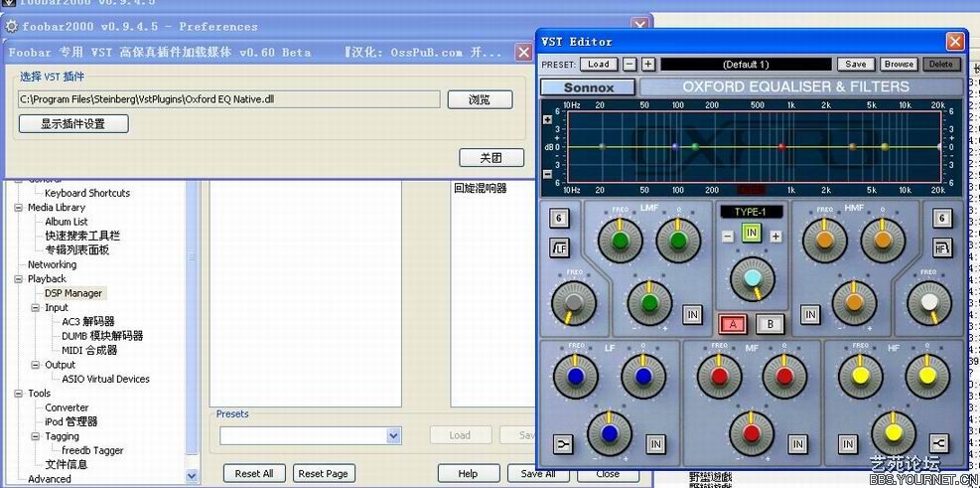980x488 pixels.
Task: Click the VST plugin path field
Action: click(229, 98)
